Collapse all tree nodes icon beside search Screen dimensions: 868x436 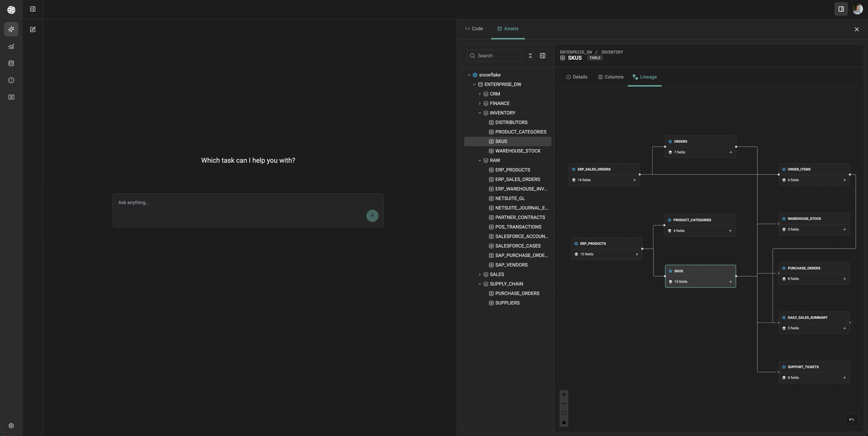530,56
